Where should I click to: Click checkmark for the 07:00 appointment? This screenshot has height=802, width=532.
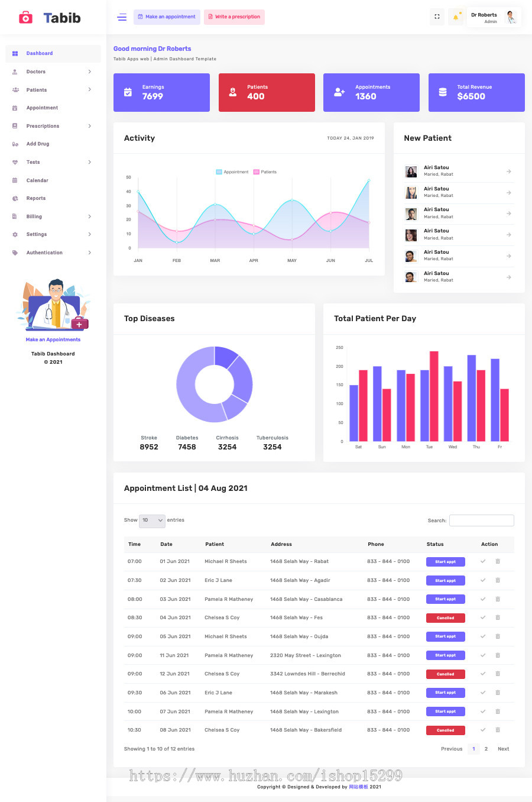coord(483,561)
